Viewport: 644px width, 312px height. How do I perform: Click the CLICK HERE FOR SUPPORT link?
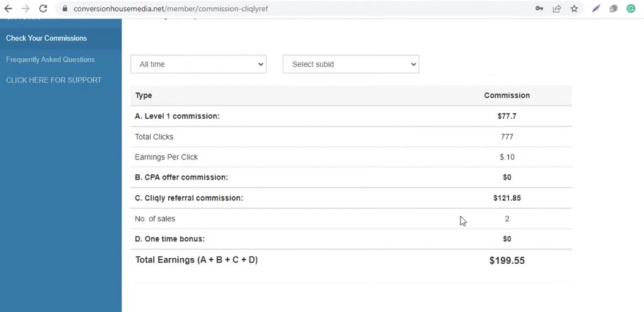[x=53, y=81]
